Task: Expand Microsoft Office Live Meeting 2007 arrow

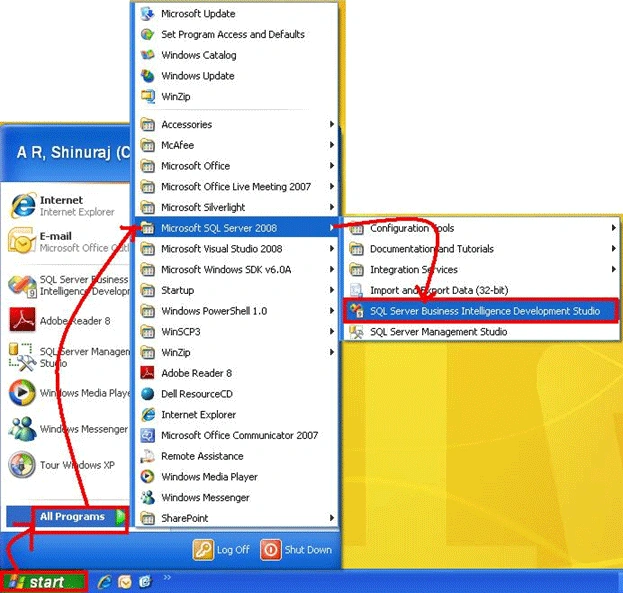Action: point(332,186)
